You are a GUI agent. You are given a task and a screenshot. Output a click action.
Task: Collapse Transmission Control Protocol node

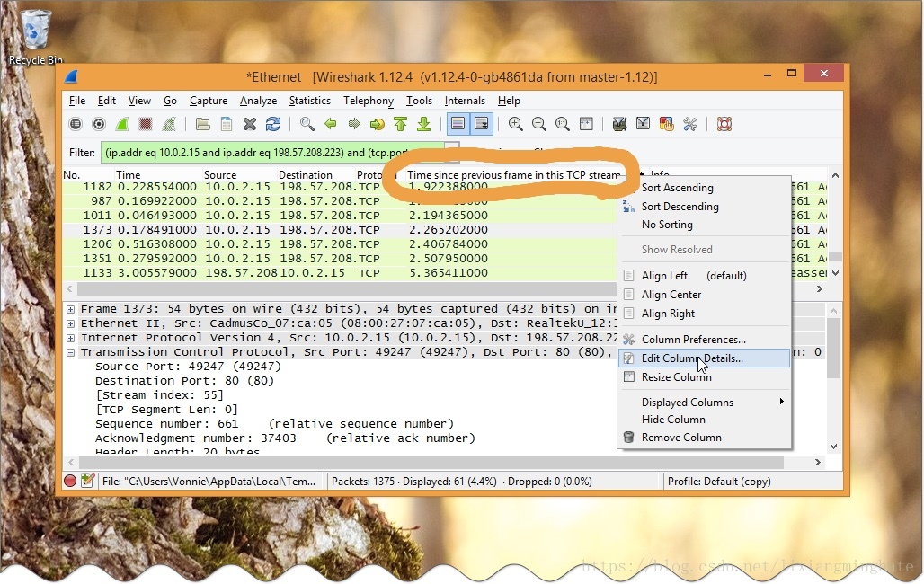click(x=71, y=352)
